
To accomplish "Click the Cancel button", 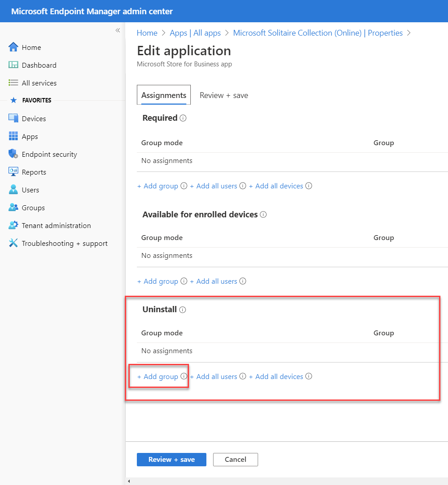I will [235, 459].
